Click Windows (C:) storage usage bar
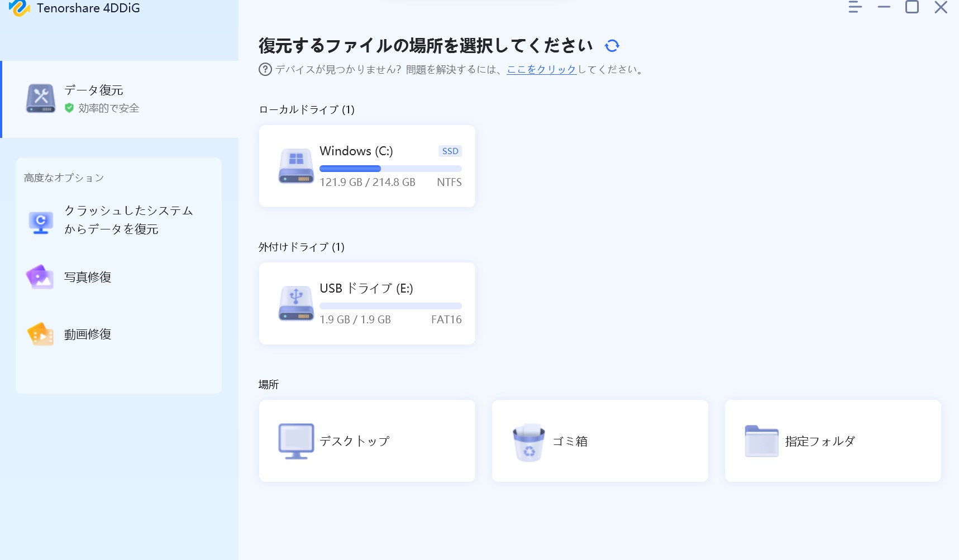This screenshot has height=560, width=959. pos(390,169)
